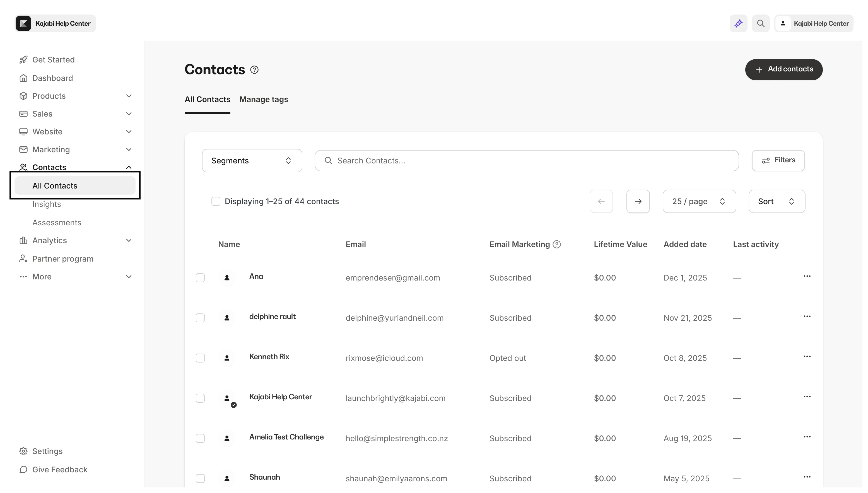Check the select-all contacts checkbox
Screen dimensions: 868x493
coord(216,201)
